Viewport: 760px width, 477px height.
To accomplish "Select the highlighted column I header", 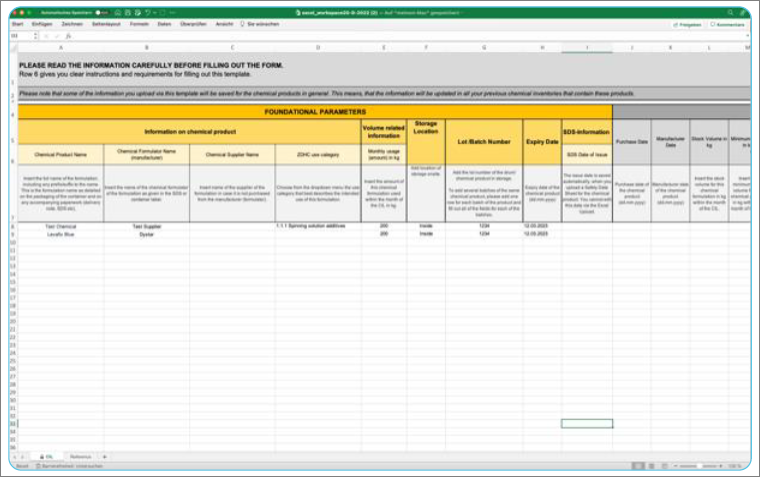I will tap(587, 48).
